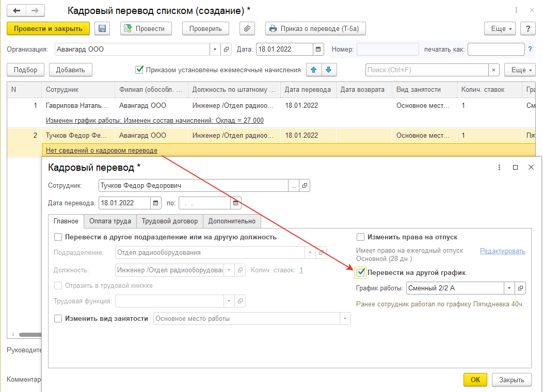Open the Кадровый перевод dialog three-dot menu
Image resolution: width=543 pixels, height=392 pixels.
click(499, 168)
